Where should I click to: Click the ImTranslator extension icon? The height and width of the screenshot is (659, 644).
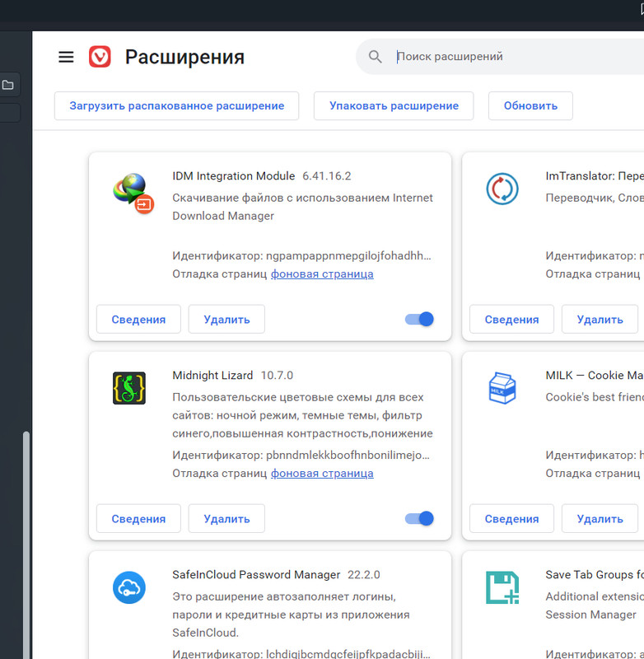(x=502, y=189)
